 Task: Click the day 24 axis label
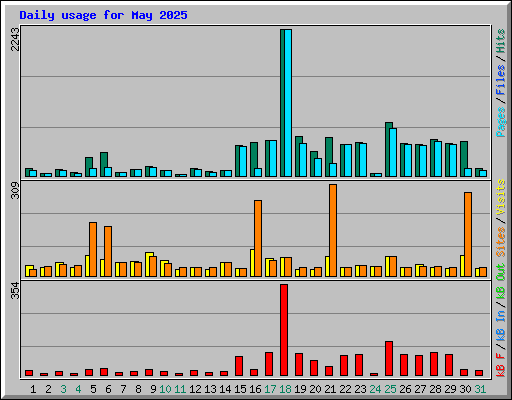tap(375, 389)
